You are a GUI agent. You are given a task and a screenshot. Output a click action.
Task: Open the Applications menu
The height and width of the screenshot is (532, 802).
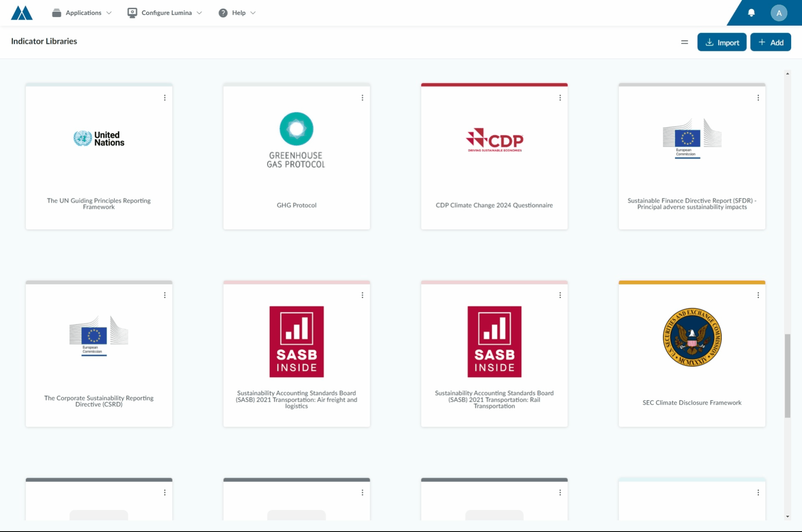coord(82,13)
